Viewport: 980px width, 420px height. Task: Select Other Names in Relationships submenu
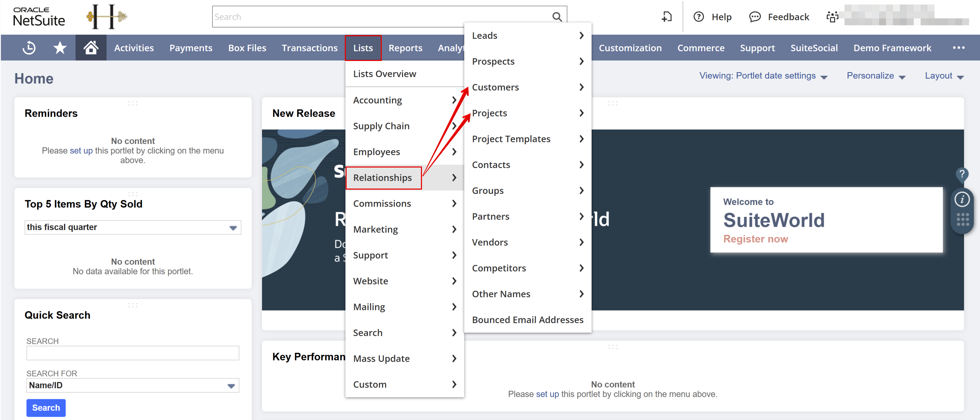coord(527,294)
